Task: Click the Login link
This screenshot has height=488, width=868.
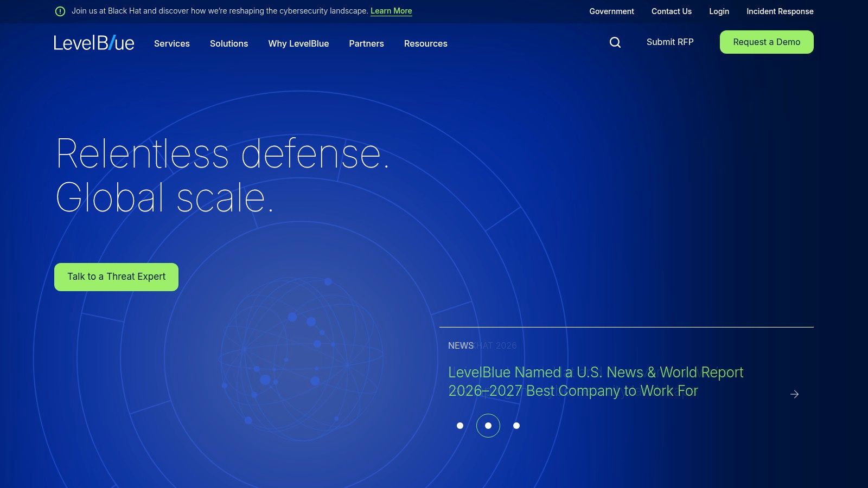Action: click(x=719, y=11)
